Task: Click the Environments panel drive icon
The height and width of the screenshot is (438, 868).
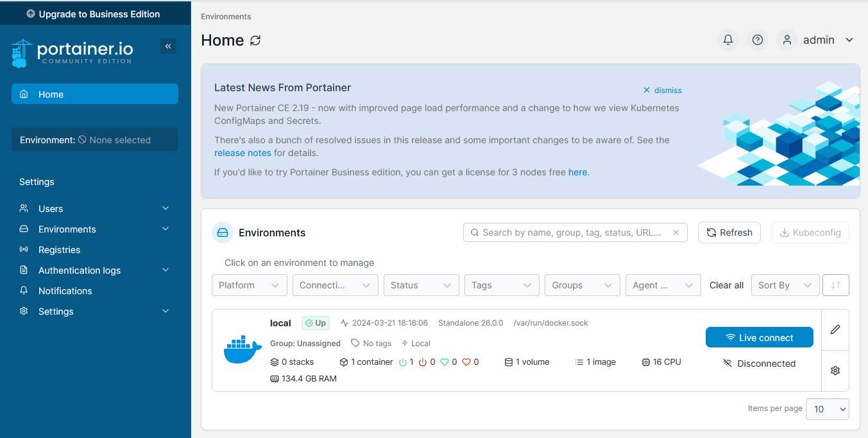Action: 223,232
